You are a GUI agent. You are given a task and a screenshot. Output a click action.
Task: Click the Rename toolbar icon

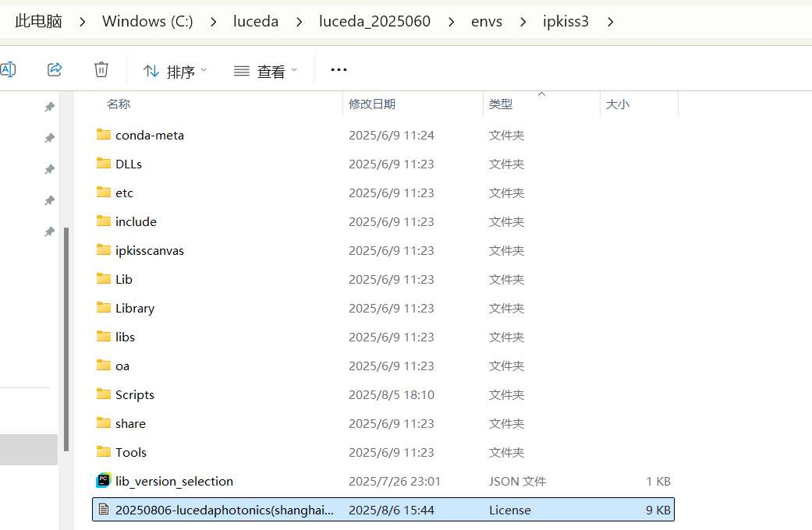point(8,69)
